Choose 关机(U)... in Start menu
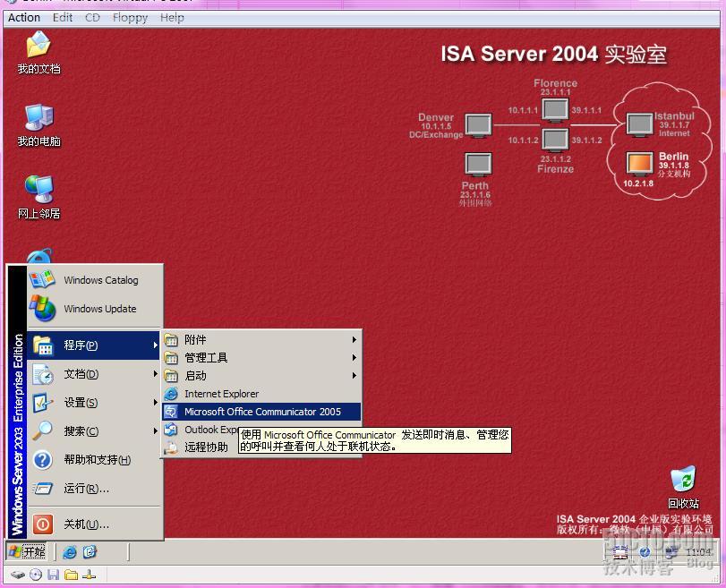 coord(95,524)
